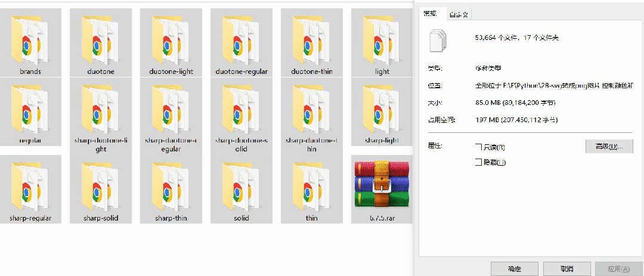Click the 197 MB size-on-disk value
644x276 pixels.
[516, 120]
